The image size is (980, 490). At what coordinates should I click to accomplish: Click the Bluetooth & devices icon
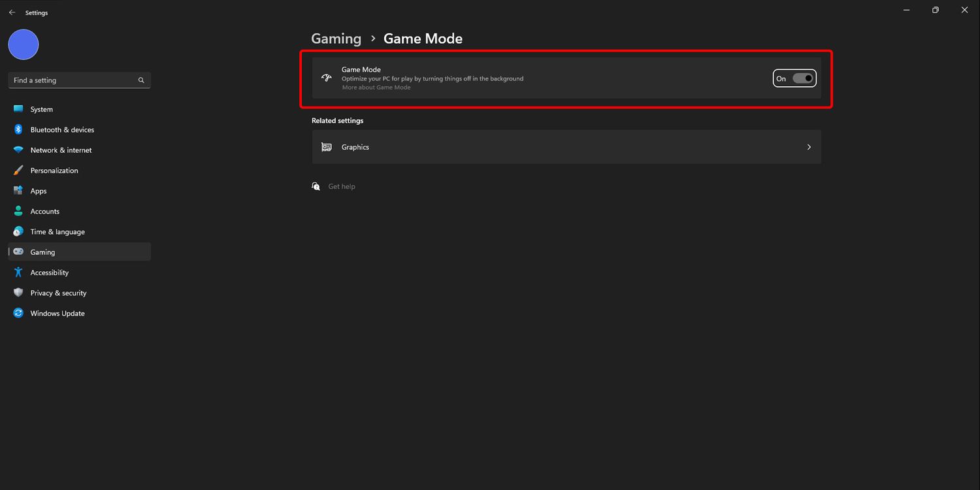tap(18, 129)
